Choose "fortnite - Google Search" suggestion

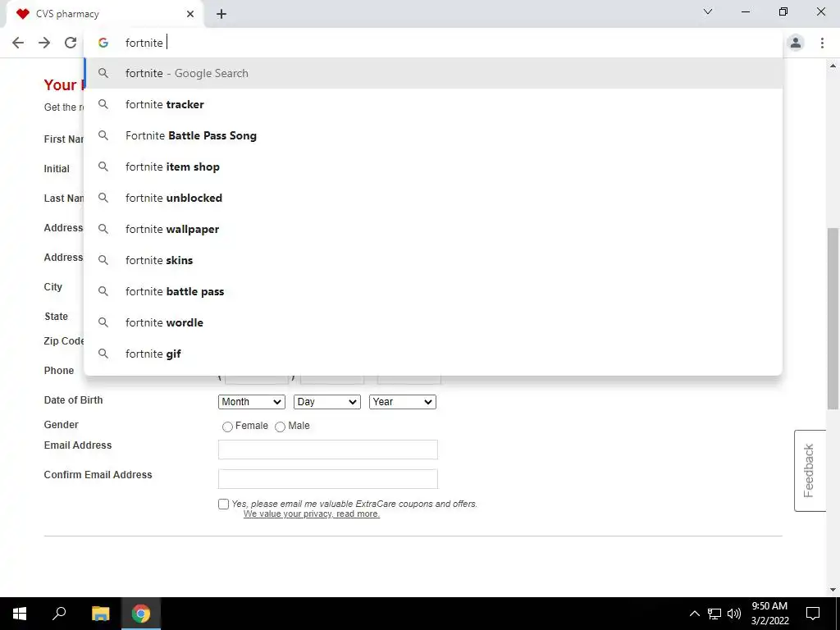coord(433,73)
